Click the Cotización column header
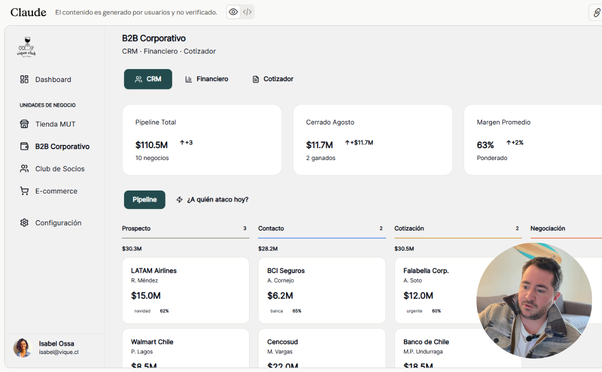The height and width of the screenshot is (372, 602). point(409,228)
